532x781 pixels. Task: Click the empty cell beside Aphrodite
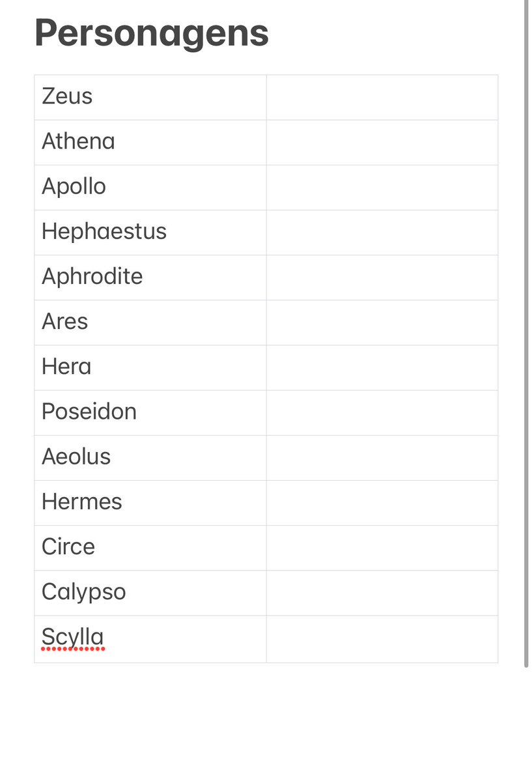point(382,278)
